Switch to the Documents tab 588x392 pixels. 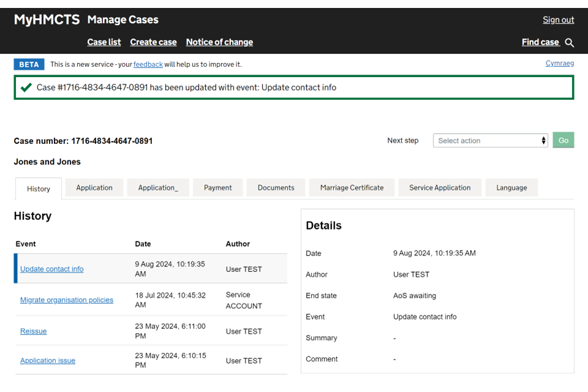tap(276, 188)
